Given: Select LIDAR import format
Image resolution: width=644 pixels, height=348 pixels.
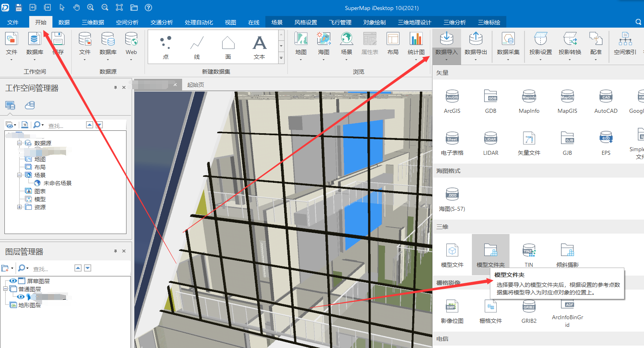Looking at the screenshot, I should click(x=490, y=144).
